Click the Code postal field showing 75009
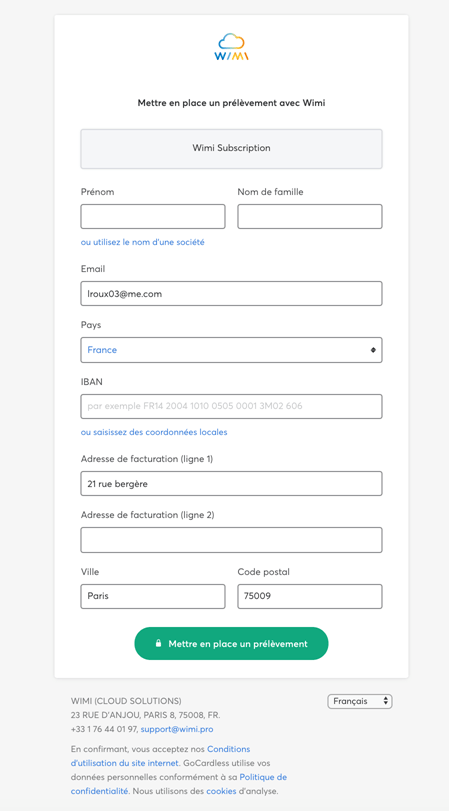The width and height of the screenshot is (449, 811). [x=310, y=596]
